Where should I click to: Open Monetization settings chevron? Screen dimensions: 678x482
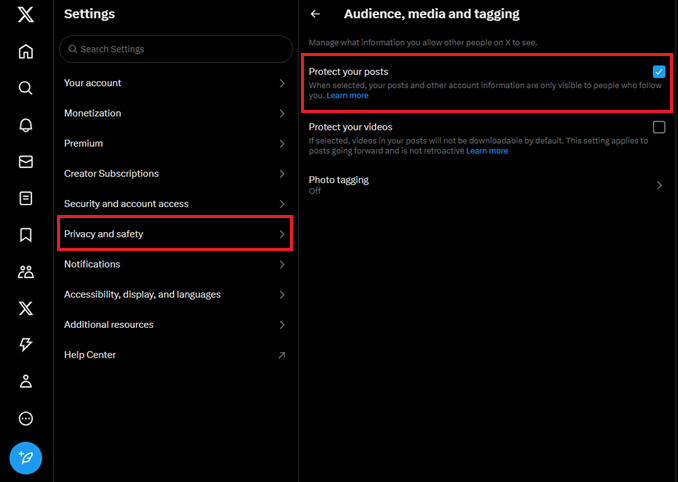tap(281, 113)
